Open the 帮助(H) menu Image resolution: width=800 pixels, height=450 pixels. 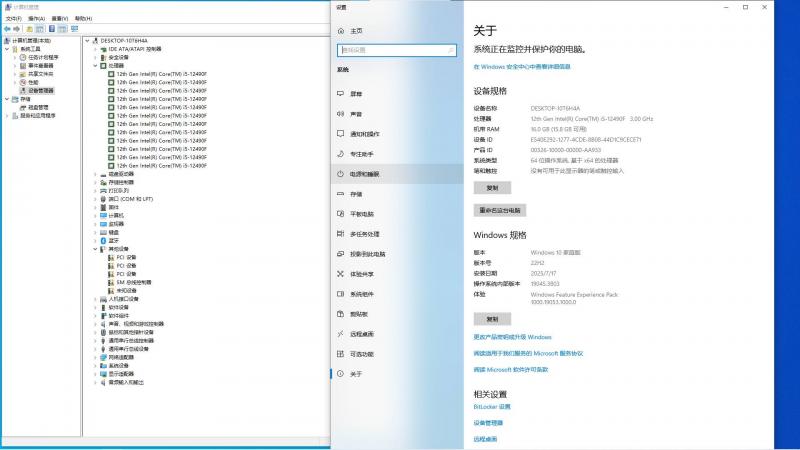click(x=83, y=19)
